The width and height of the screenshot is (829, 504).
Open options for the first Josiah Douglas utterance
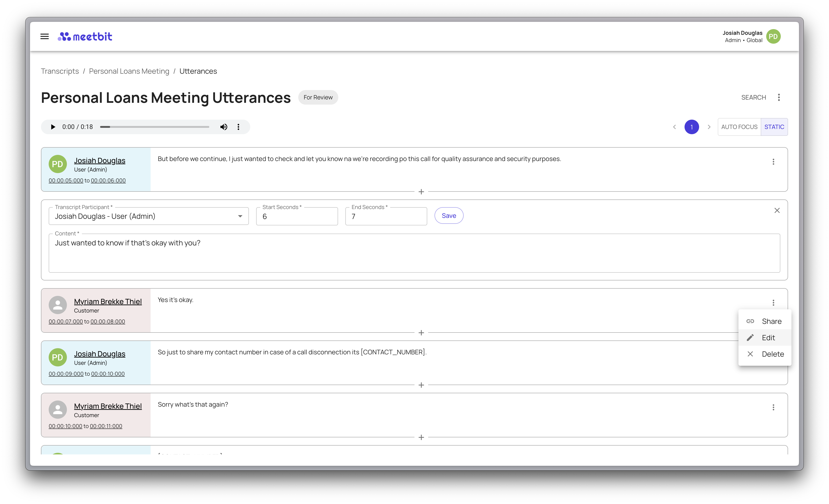point(773,162)
